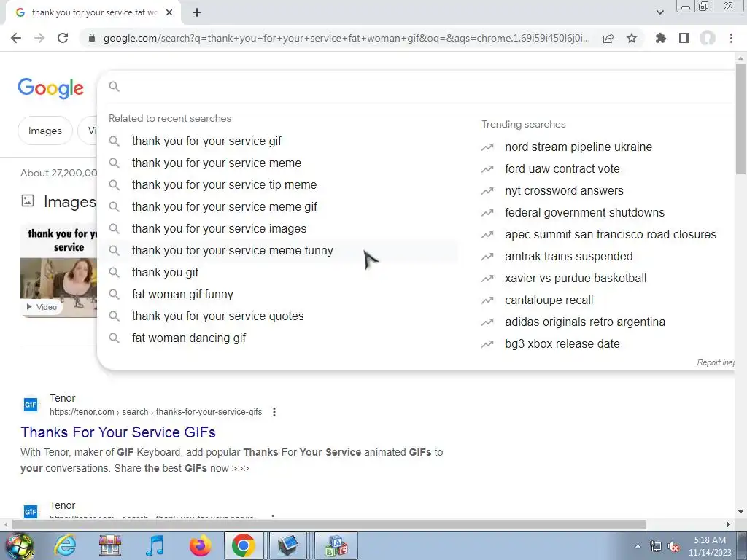This screenshot has height=560, width=747.
Task: Pick trending search 'nyt crossword answers'
Action: click(x=564, y=191)
